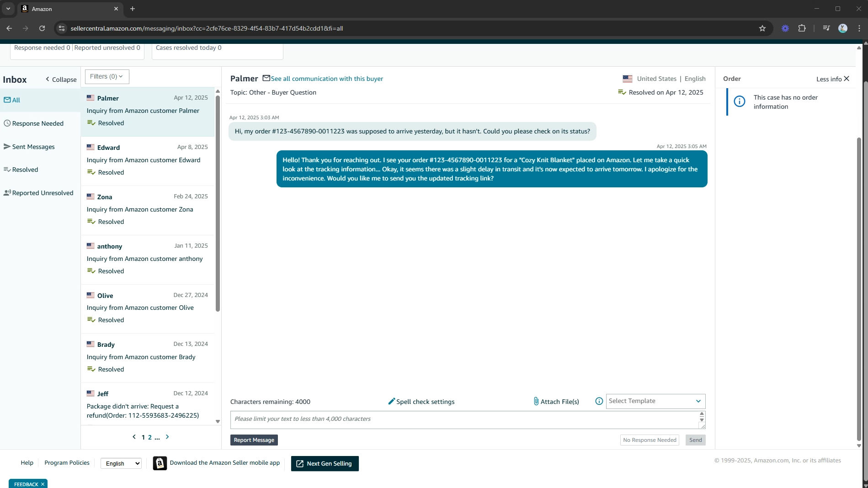868x488 pixels.
Task: Click the blue extension icon in toolbar
Action: point(785,28)
